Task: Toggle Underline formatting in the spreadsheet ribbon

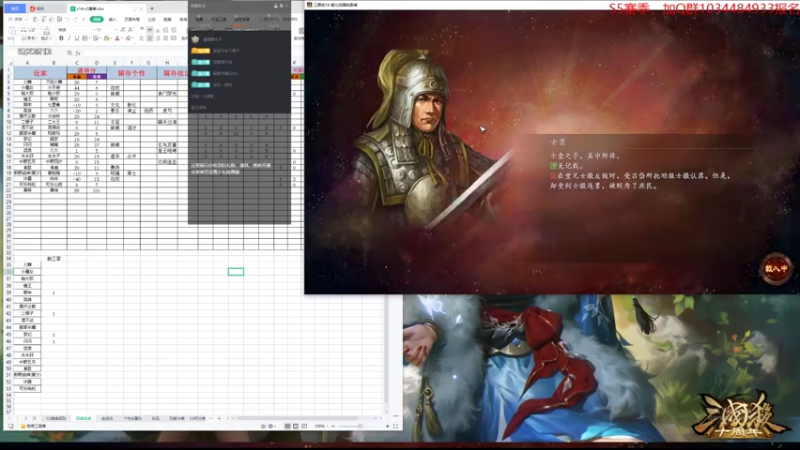Action: [x=77, y=38]
